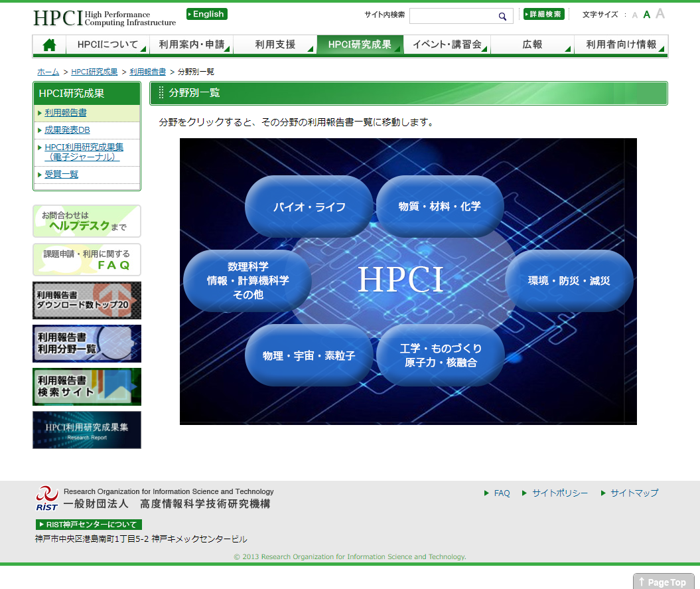Go to home via house icon

(x=49, y=44)
